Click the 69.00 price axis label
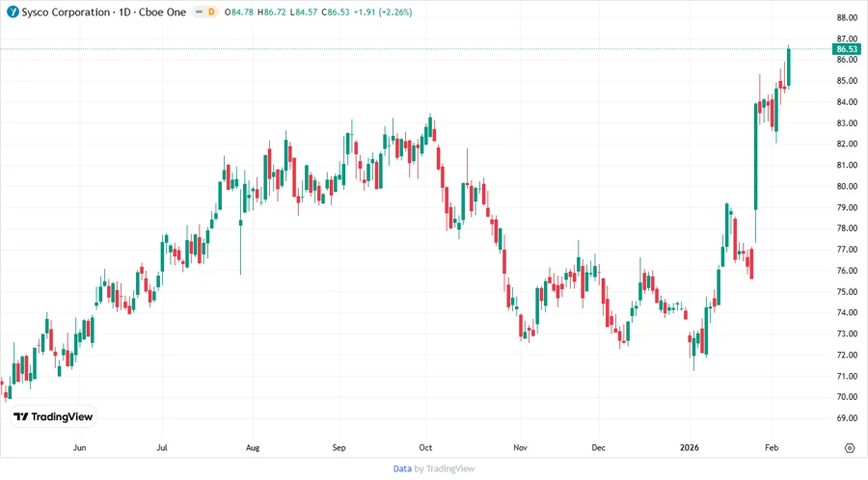The height and width of the screenshot is (480, 868). 847,418
